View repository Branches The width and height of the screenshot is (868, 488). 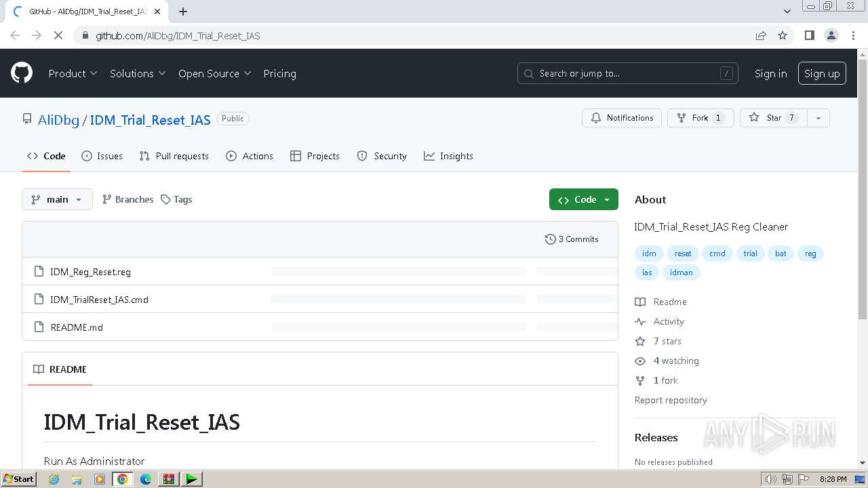(x=127, y=199)
